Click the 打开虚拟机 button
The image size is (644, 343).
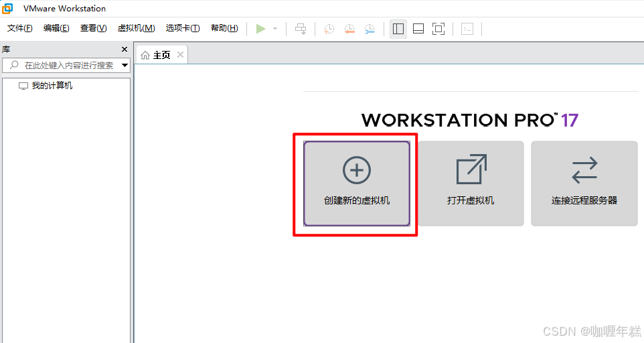470,183
